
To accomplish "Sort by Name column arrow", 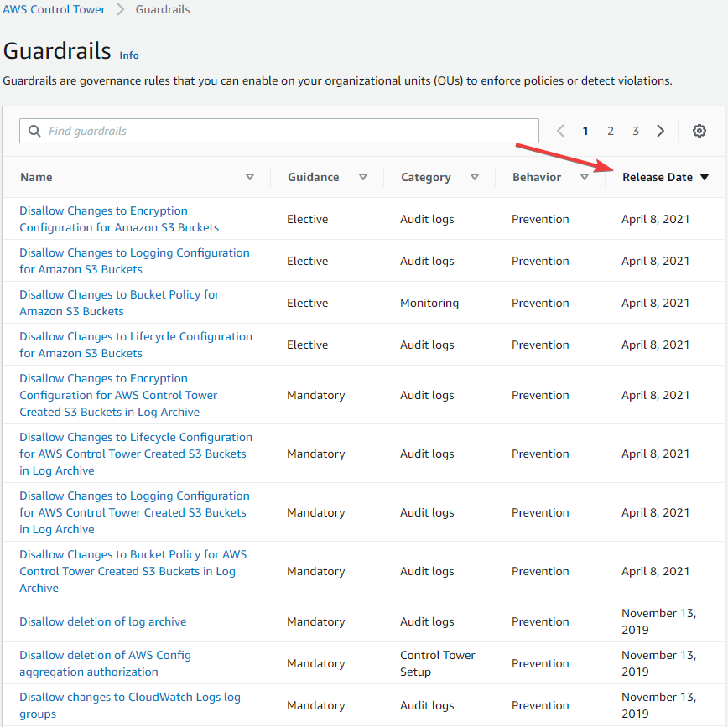I will click(x=250, y=177).
